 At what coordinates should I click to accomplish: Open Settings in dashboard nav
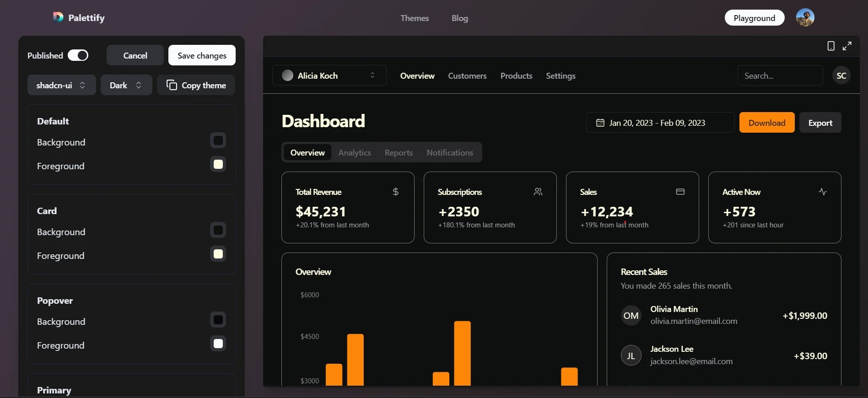coord(561,75)
